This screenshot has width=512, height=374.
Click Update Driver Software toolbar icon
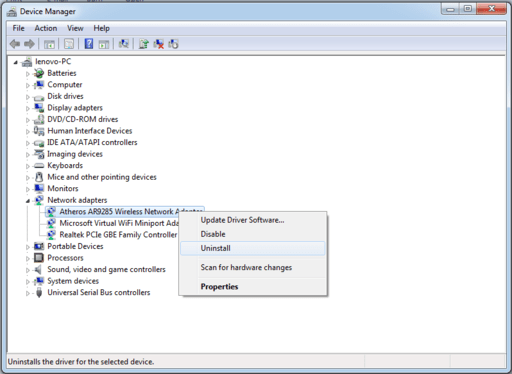[x=144, y=44]
